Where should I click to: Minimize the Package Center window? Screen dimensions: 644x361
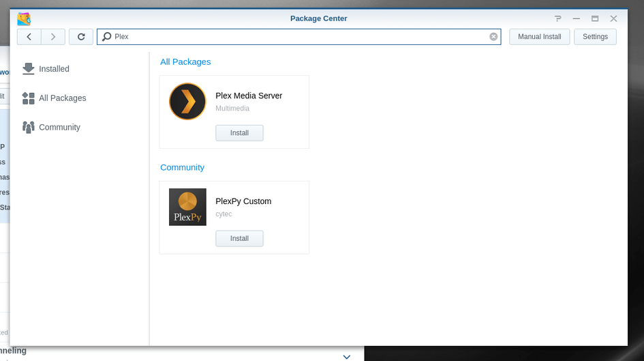coord(577,18)
